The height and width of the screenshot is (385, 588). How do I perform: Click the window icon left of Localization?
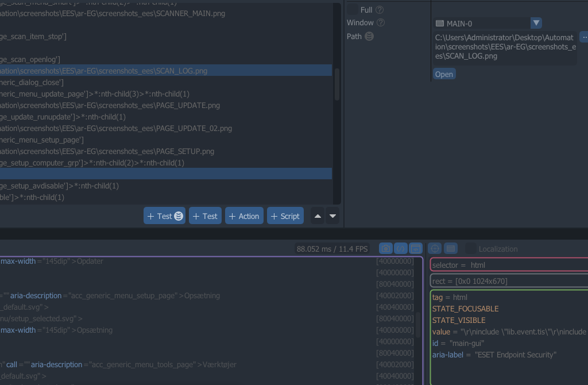(451, 249)
